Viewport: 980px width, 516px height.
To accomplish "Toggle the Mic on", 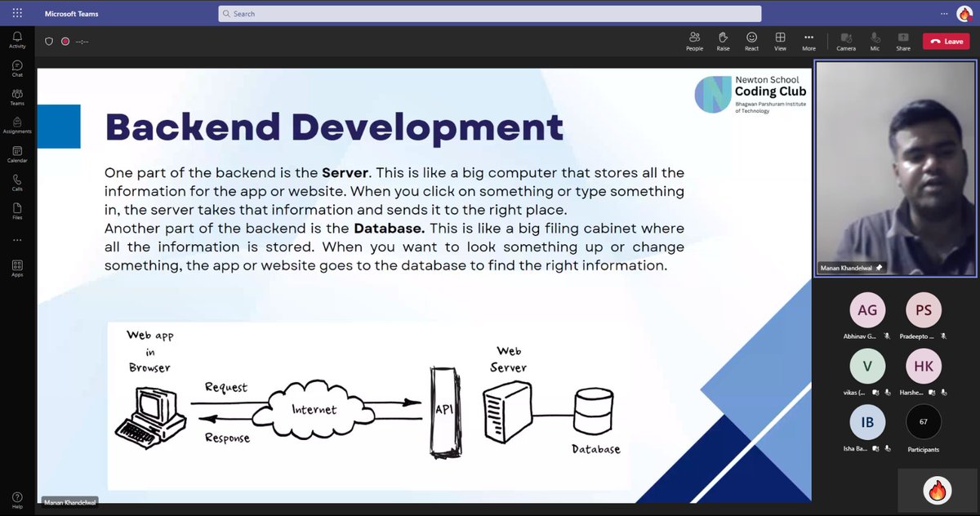I will 875,42.
